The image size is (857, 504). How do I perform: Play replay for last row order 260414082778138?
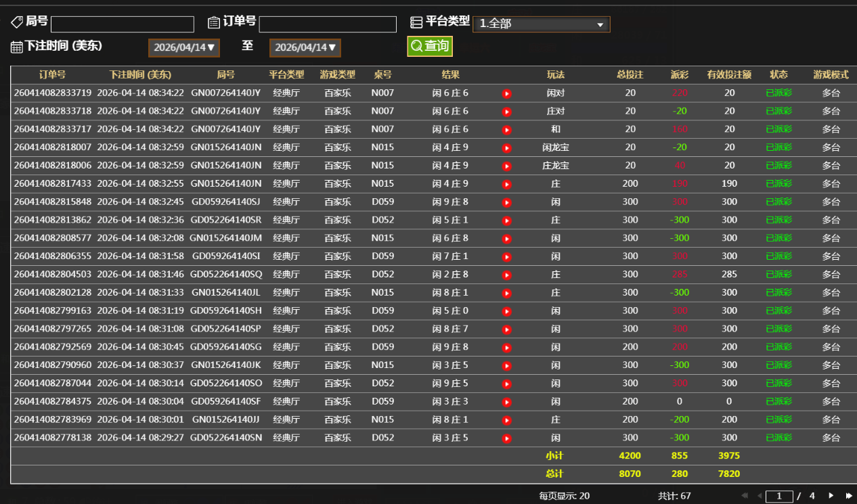point(506,438)
